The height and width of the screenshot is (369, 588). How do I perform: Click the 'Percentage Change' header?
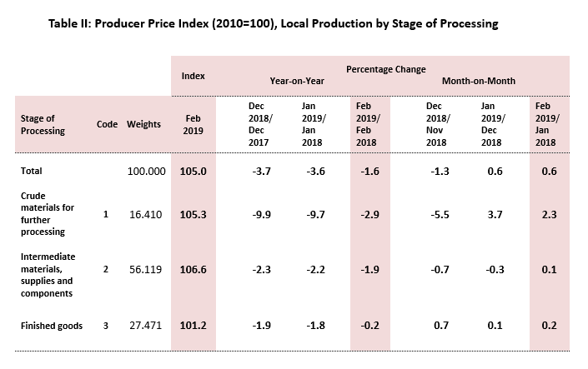click(385, 67)
